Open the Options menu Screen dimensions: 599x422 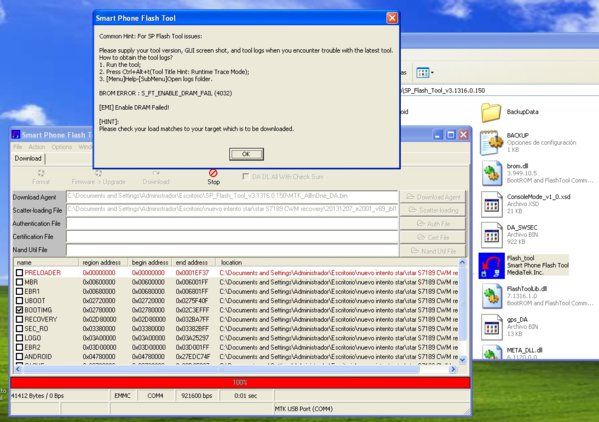tap(62, 147)
